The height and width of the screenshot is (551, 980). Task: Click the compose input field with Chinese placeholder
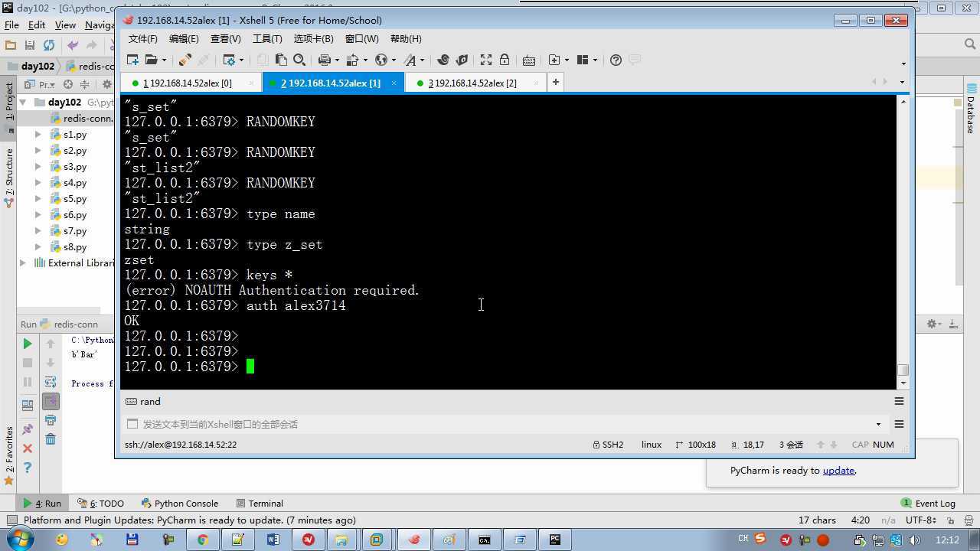coord(505,424)
